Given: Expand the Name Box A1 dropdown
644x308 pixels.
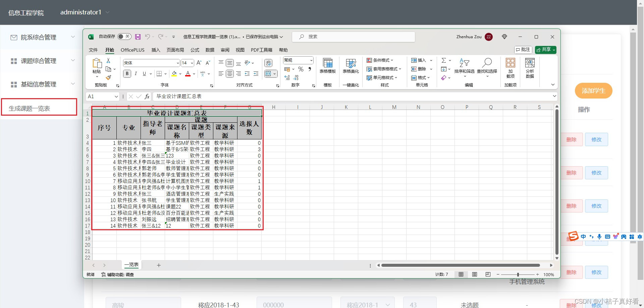Looking at the screenshot, I should (116, 97).
